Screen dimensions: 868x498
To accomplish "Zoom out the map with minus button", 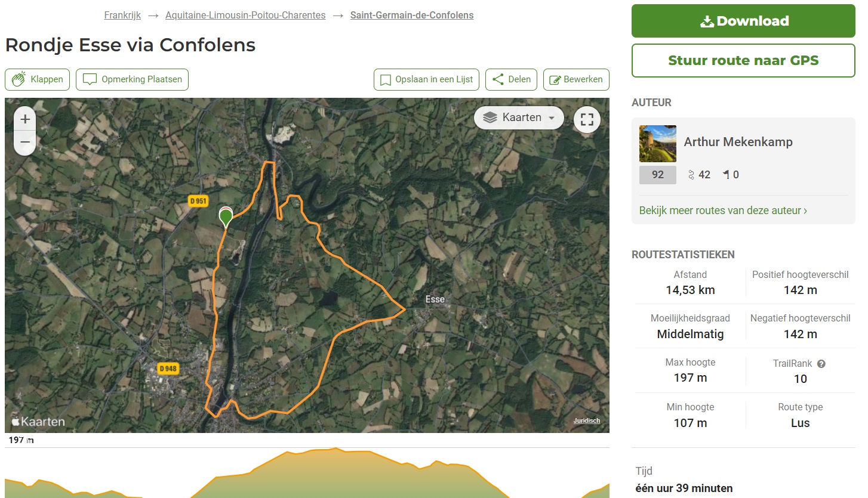I will [25, 143].
